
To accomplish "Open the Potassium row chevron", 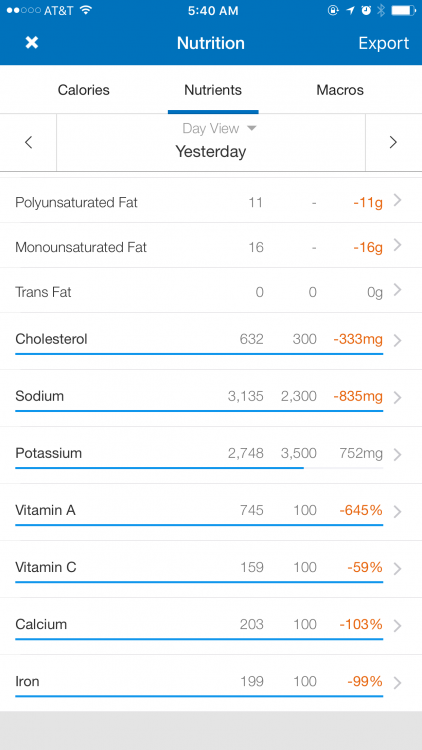I will tap(397, 454).
